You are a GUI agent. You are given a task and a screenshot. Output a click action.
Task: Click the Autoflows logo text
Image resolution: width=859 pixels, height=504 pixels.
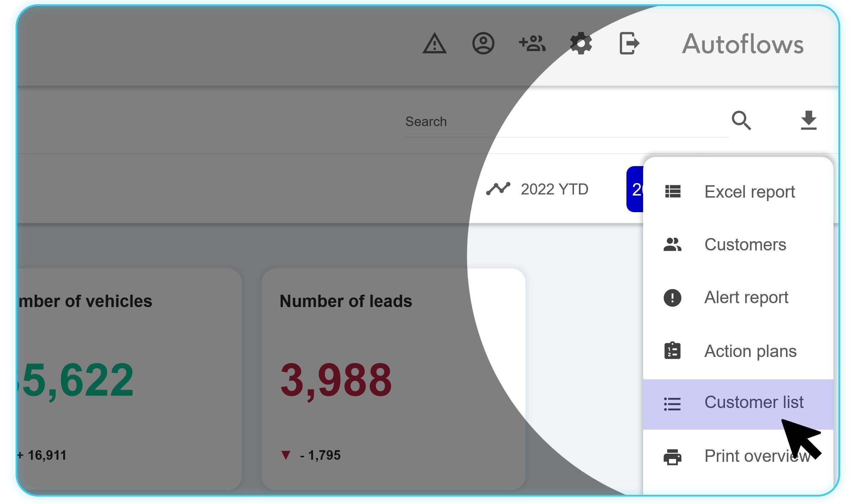pyautogui.click(x=743, y=44)
